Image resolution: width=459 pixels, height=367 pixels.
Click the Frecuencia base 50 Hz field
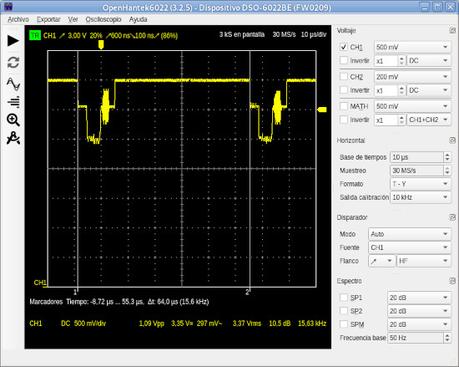[416, 338]
